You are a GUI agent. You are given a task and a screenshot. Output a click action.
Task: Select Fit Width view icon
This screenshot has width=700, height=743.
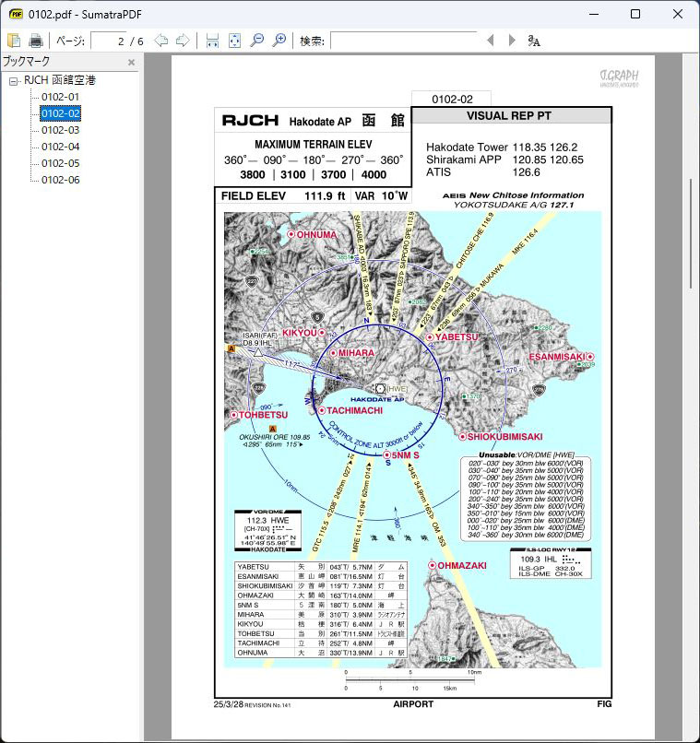click(213, 41)
